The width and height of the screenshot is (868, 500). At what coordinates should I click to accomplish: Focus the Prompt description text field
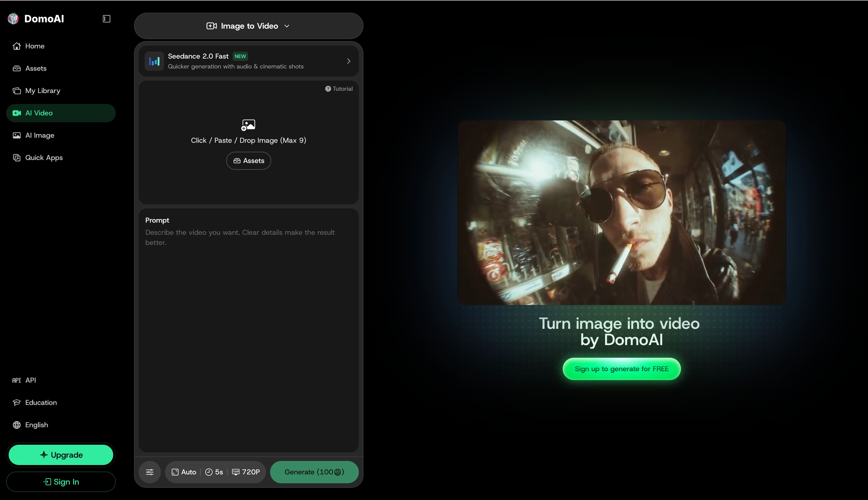click(x=248, y=330)
